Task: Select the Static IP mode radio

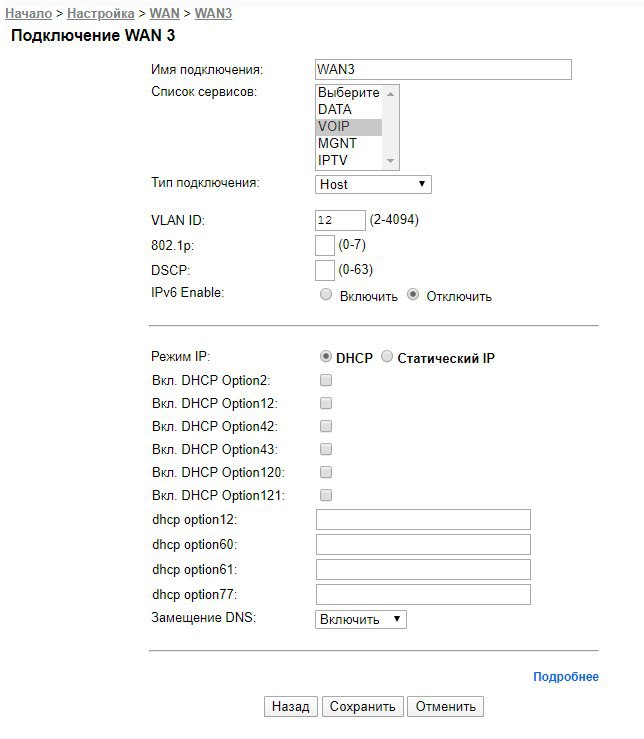Action: [387, 357]
